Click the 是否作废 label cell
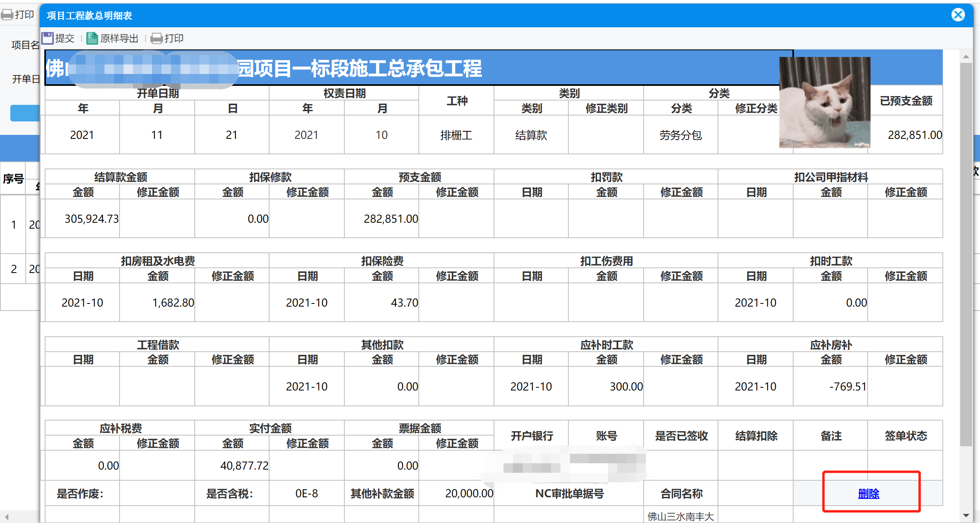 click(x=82, y=493)
